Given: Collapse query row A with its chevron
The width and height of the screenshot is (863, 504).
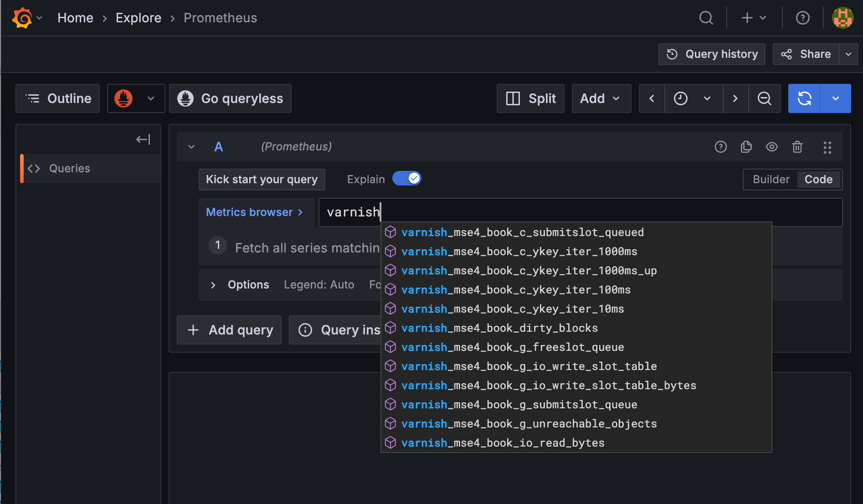Looking at the screenshot, I should point(191,147).
